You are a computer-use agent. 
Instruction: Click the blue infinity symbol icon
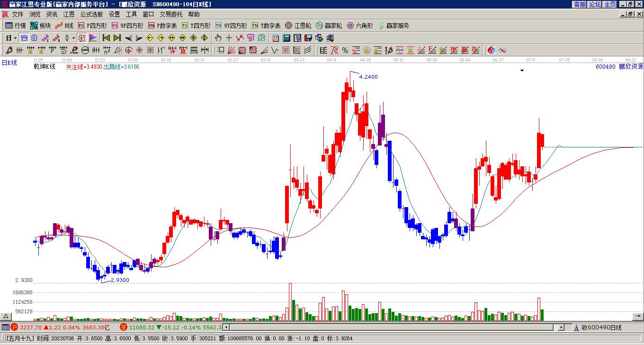tap(502, 50)
